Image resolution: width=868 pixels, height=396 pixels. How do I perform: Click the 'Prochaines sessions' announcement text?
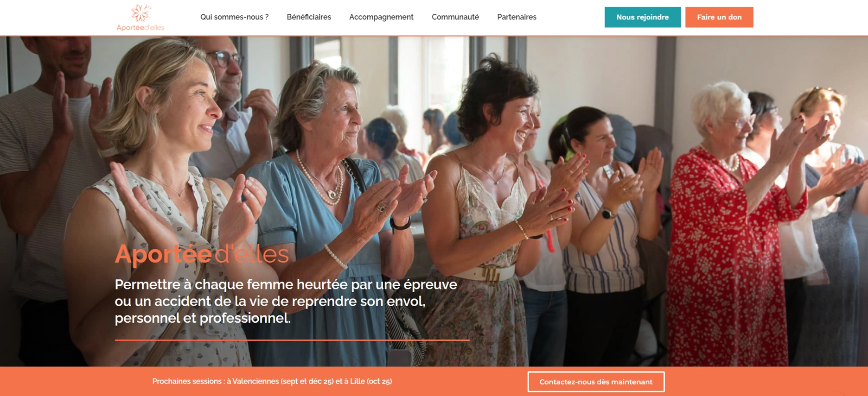(272, 381)
